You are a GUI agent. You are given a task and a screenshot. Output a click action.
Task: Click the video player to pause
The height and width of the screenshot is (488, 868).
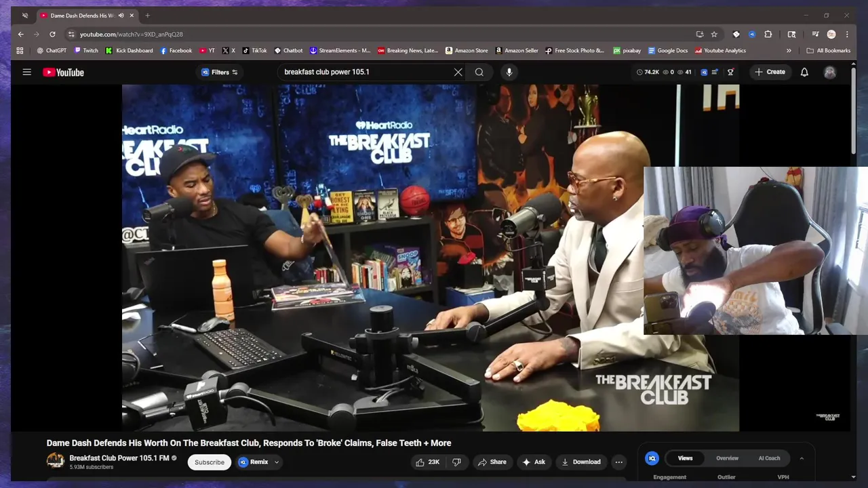[x=431, y=258]
